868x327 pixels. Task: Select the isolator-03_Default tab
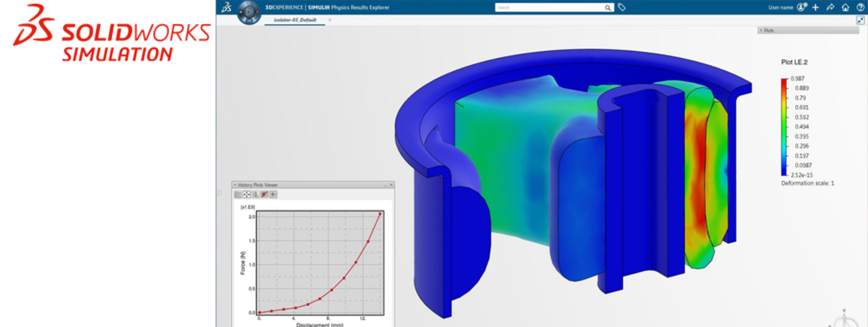tap(295, 20)
